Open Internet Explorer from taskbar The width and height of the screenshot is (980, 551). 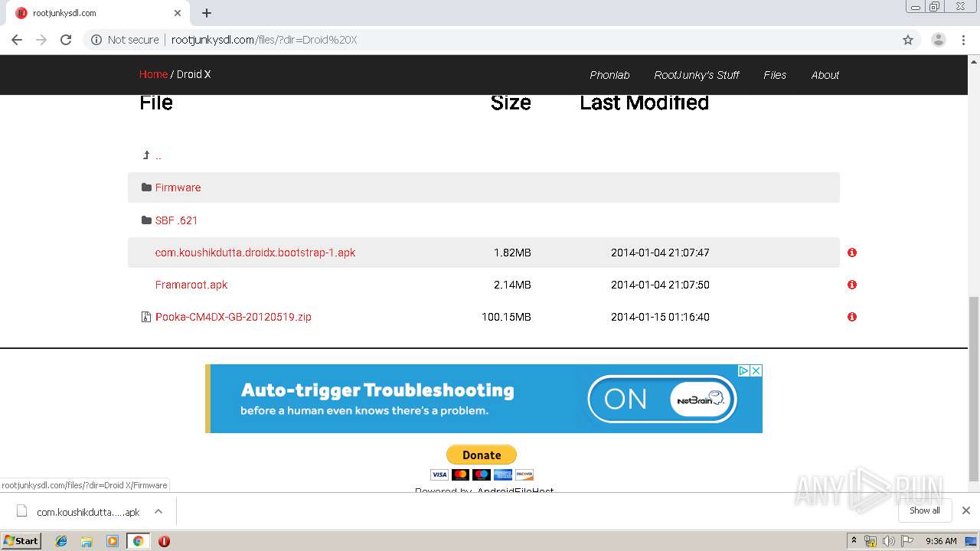pos(61,541)
